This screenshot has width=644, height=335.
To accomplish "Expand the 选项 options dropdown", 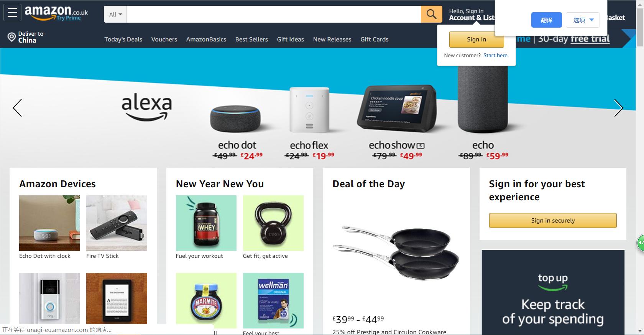I will point(583,20).
